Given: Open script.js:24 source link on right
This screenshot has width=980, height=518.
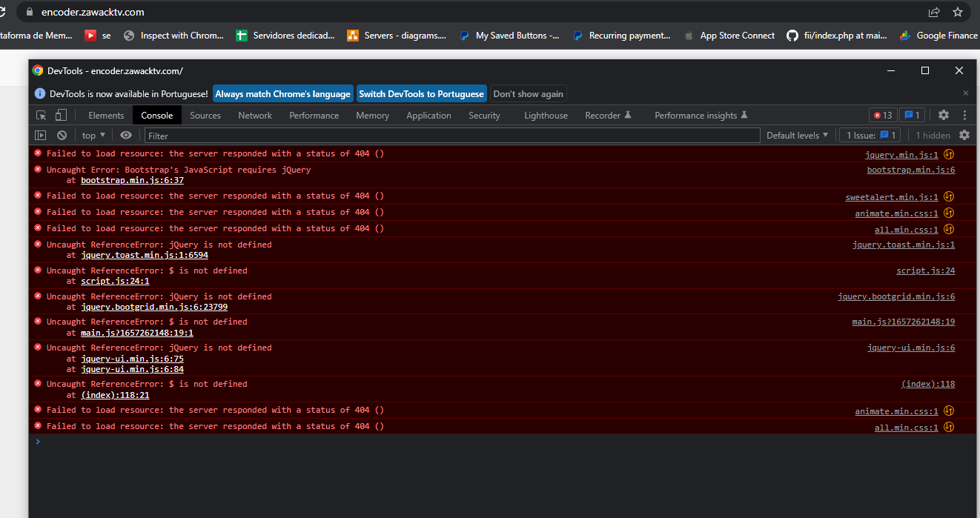Looking at the screenshot, I should [925, 270].
